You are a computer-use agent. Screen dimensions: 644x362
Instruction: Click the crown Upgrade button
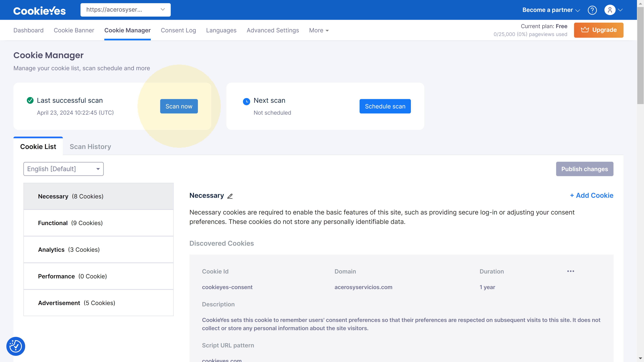coord(599,30)
